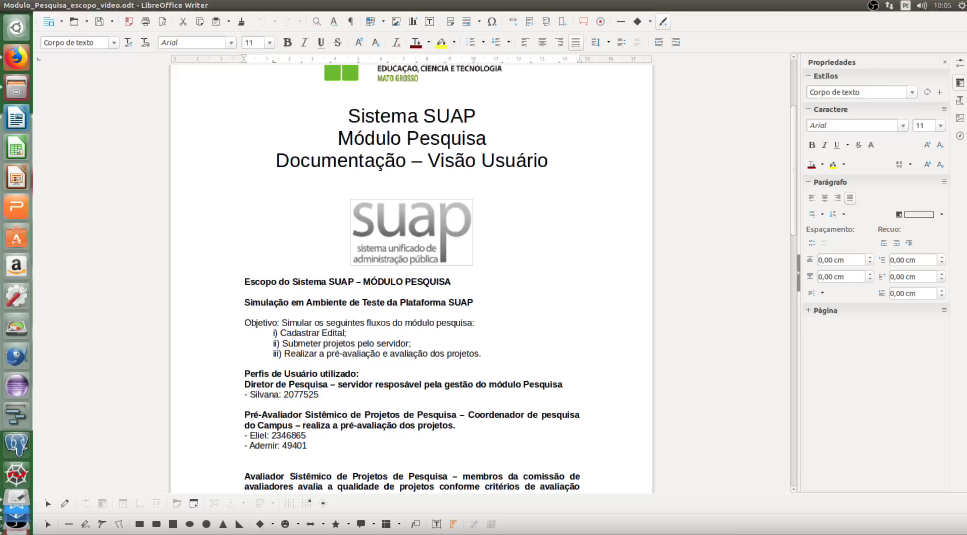The image size is (967, 535).
Task: Click new style plus icon in sidebar
Action: click(940, 92)
